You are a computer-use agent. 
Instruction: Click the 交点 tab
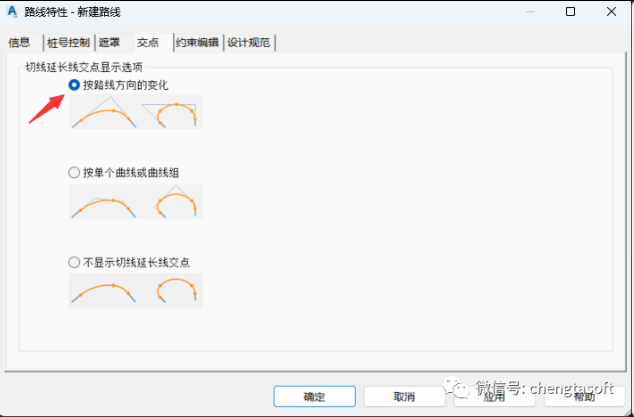(x=154, y=42)
